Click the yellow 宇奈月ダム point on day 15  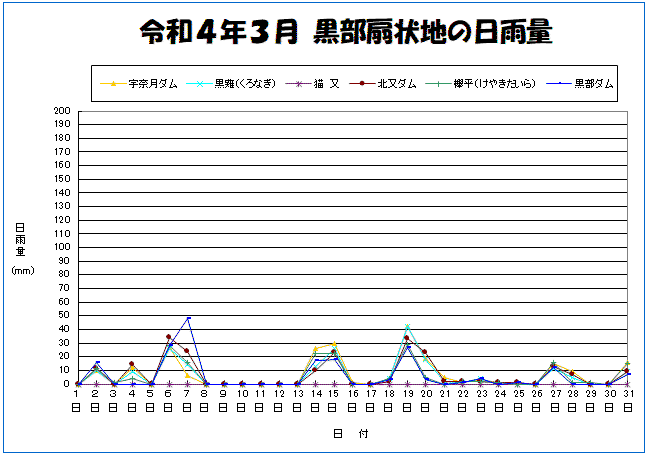[334, 344]
